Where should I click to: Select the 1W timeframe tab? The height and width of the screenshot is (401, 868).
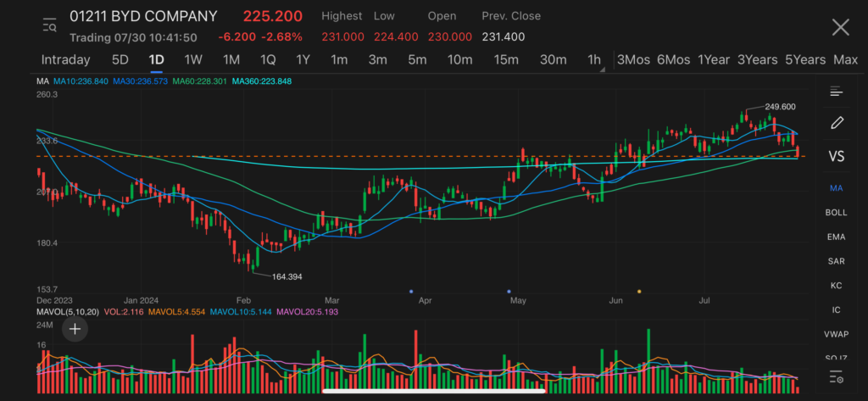[193, 59]
